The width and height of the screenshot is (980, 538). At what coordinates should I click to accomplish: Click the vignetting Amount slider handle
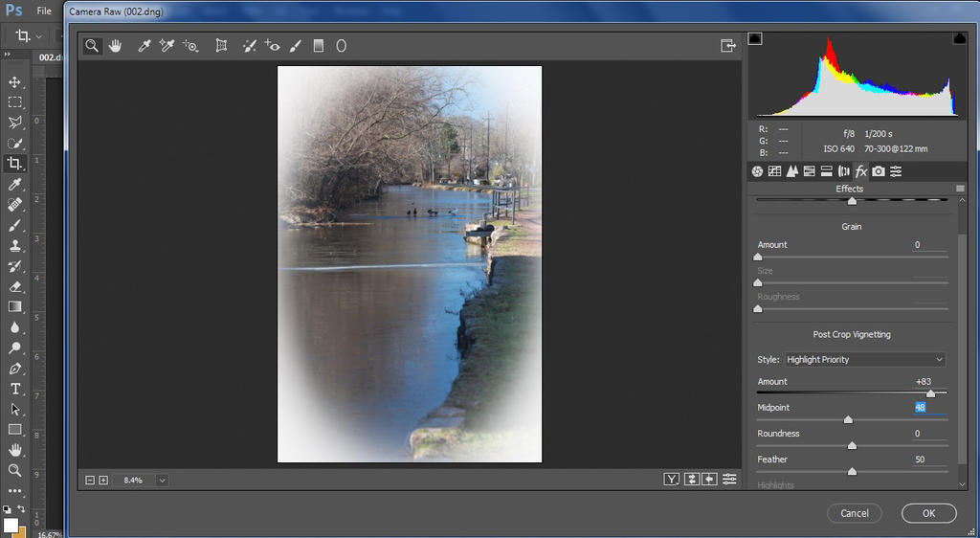[930, 393]
